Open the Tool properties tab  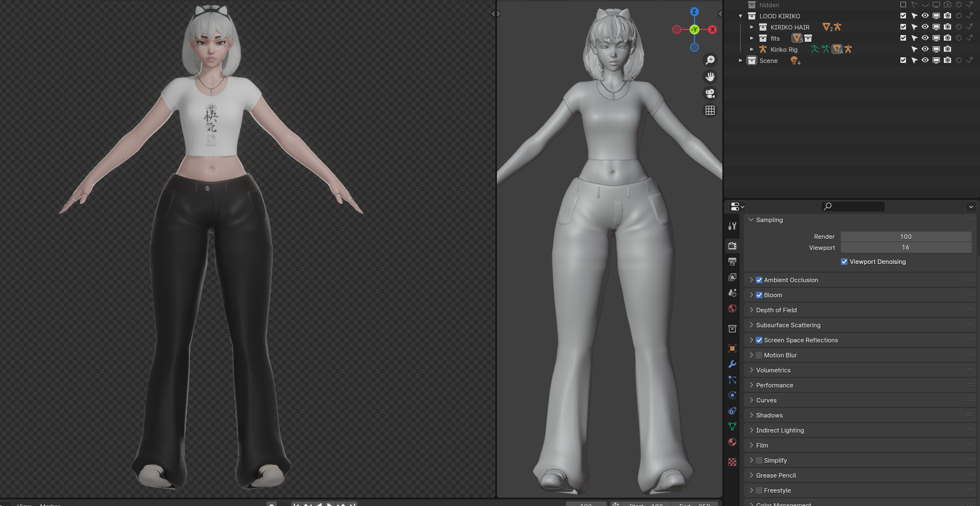click(x=732, y=226)
